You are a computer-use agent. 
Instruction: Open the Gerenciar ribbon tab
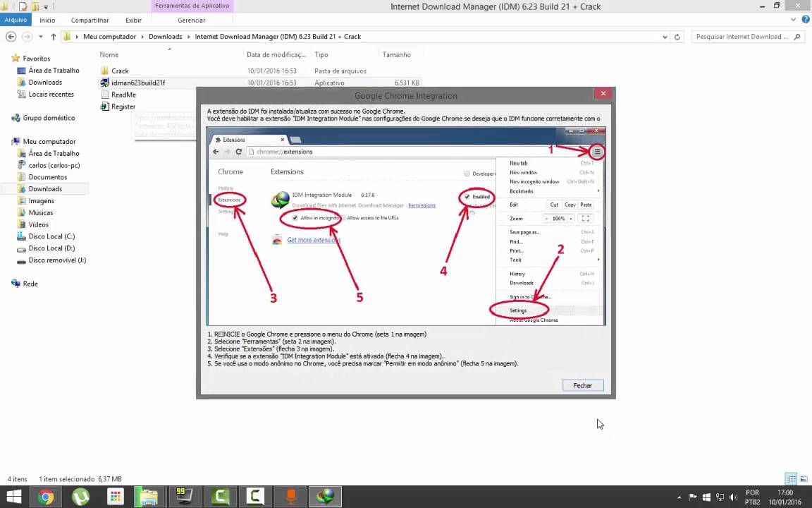click(x=192, y=20)
